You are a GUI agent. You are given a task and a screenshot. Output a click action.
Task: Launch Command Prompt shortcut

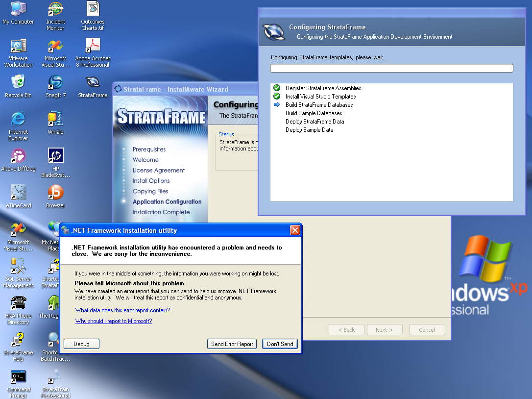pyautogui.click(x=18, y=377)
